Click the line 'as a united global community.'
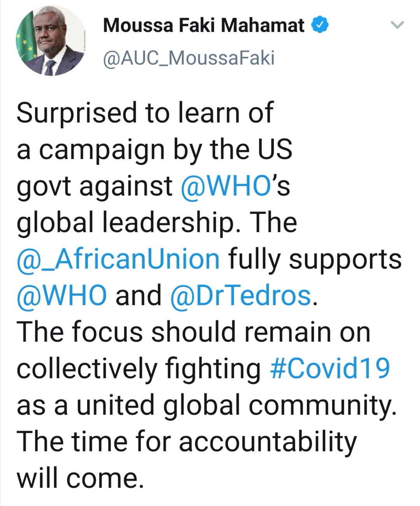Viewport: 420px width, 506px height. pyautogui.click(x=206, y=405)
